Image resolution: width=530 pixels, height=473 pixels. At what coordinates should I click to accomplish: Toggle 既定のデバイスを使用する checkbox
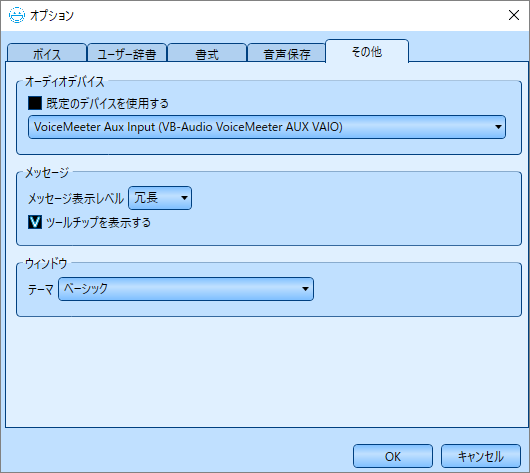35,103
